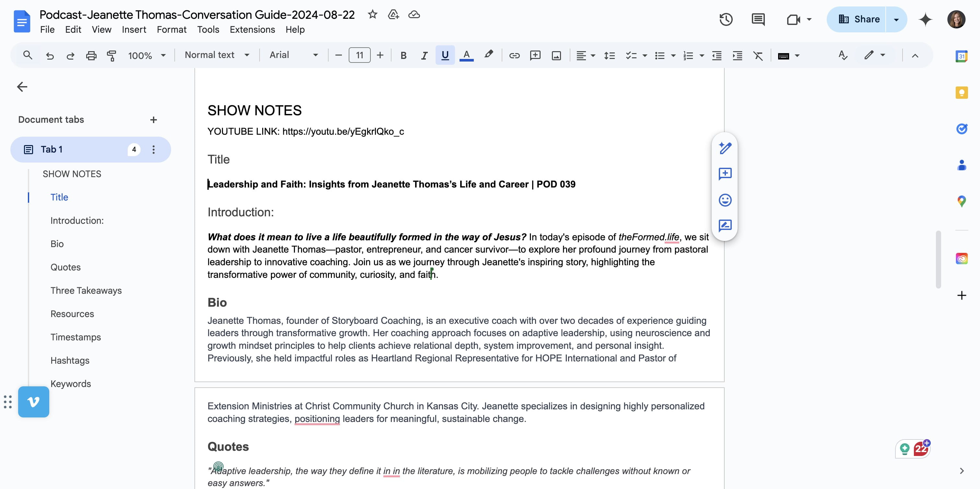Open Contacts side panel
Screen dimensions: 980x489
click(x=962, y=165)
